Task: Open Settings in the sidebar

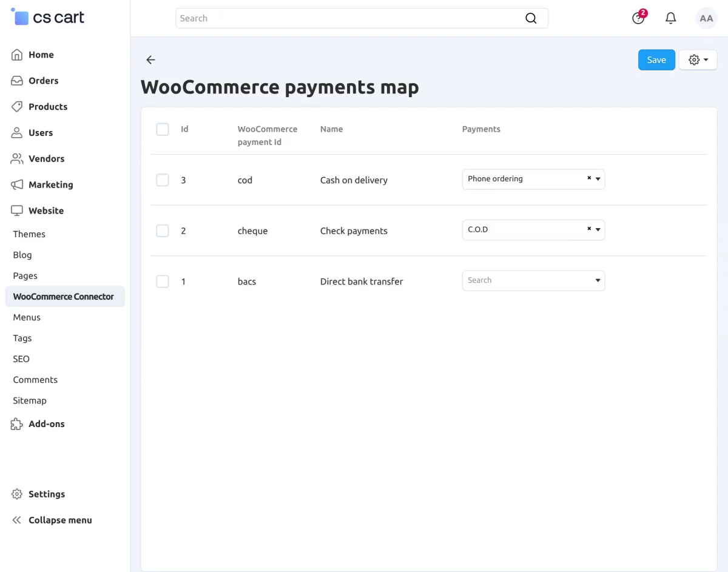Action: [47, 494]
